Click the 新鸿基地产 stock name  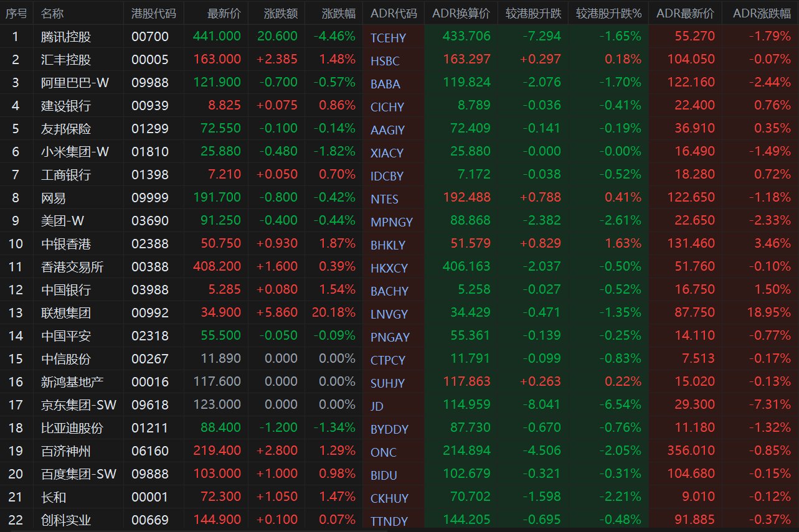pyautogui.click(x=72, y=382)
